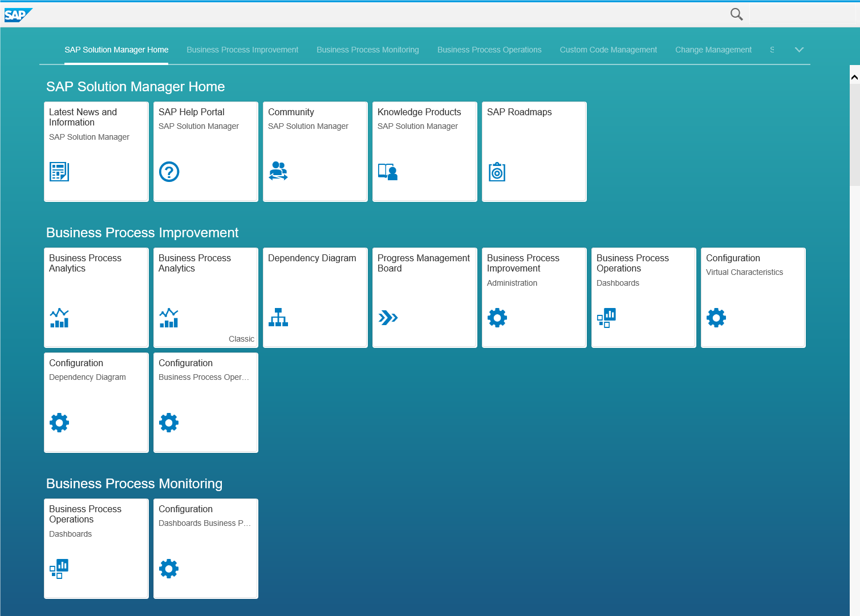
Task: Click gear icon on Configuration Virtual Characteristics tile
Action: 716,318
